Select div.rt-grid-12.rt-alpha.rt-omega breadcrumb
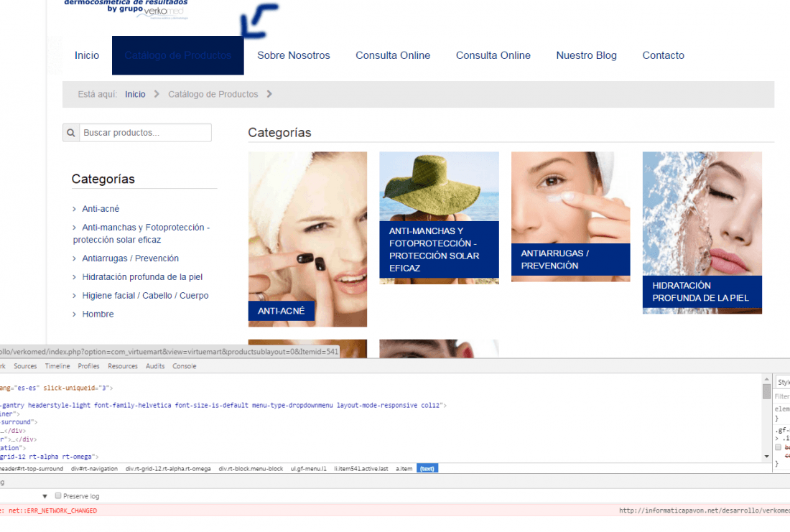Viewport: 790px width, 532px height. coord(168,469)
